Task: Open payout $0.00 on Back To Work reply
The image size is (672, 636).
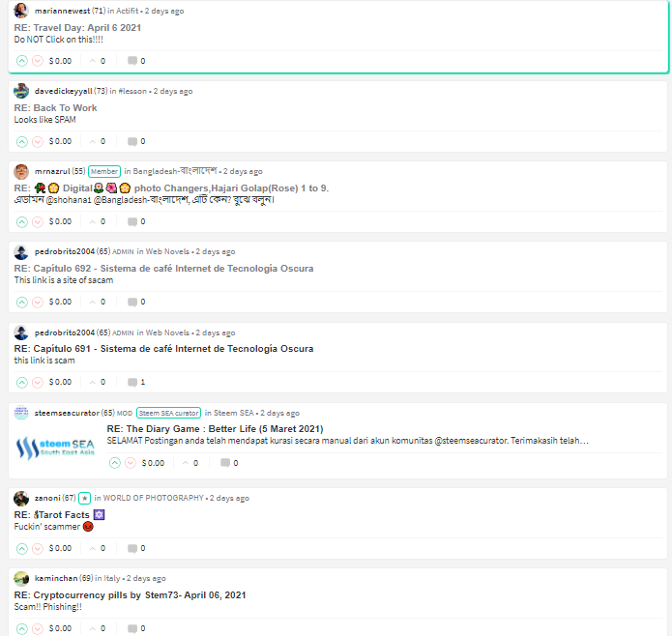Action: [60, 141]
